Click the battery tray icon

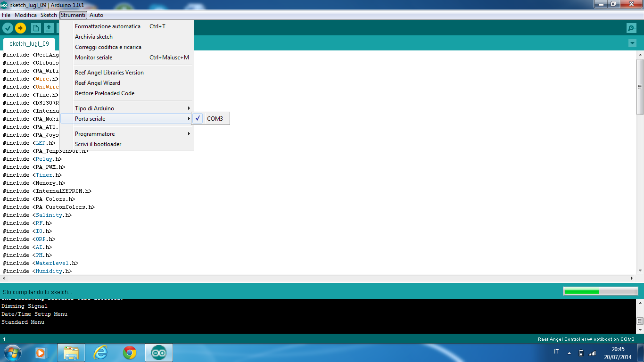click(x=581, y=353)
